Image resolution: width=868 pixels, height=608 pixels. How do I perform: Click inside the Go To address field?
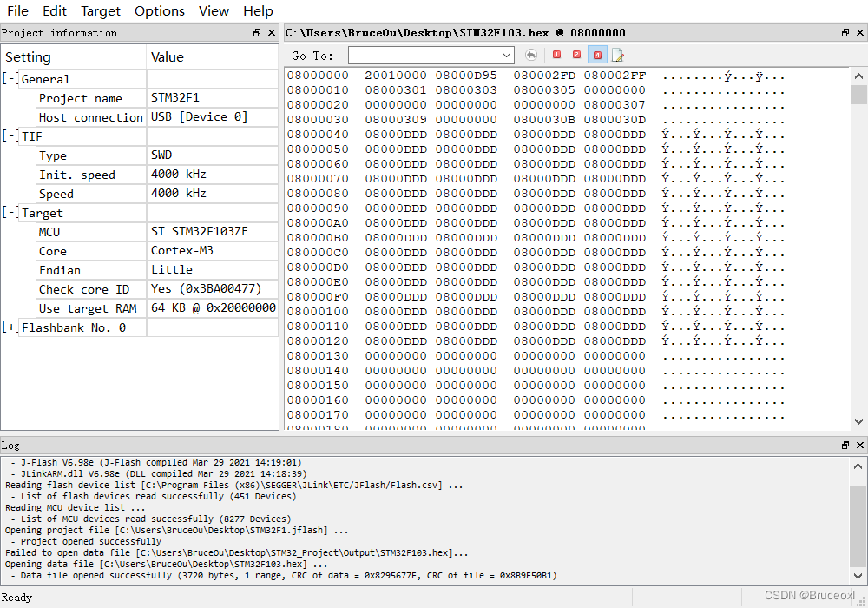pyautogui.click(x=424, y=56)
